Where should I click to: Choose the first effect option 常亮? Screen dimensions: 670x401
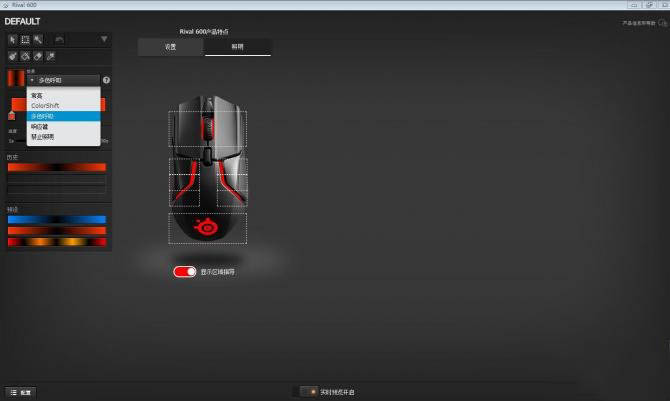pyautogui.click(x=63, y=96)
